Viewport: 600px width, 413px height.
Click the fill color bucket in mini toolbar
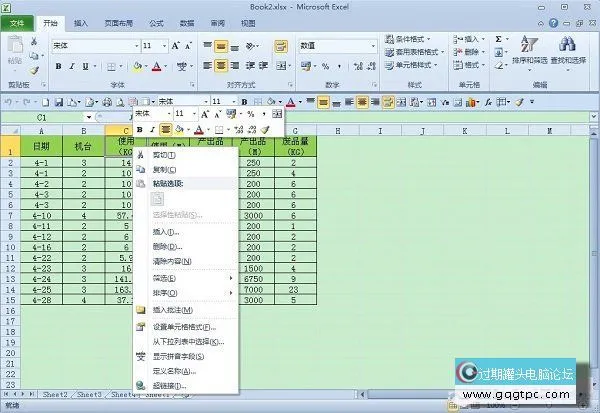pos(181,130)
